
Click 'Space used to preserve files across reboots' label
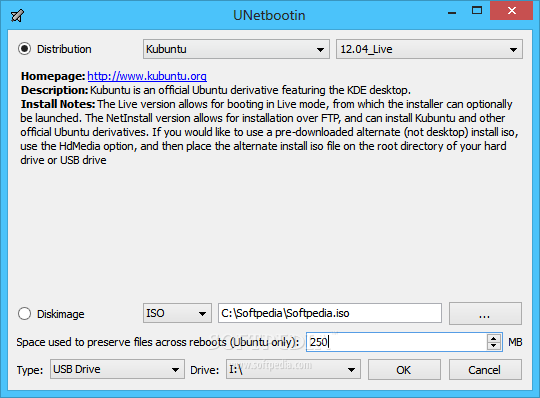tap(158, 342)
